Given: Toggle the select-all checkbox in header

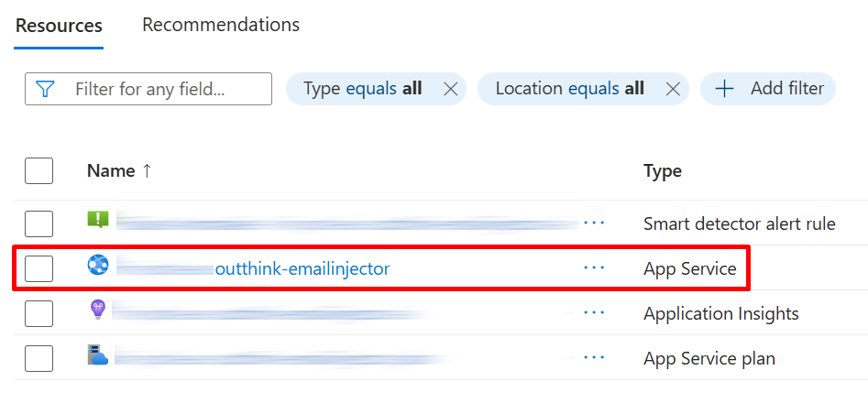Looking at the screenshot, I should (38, 170).
